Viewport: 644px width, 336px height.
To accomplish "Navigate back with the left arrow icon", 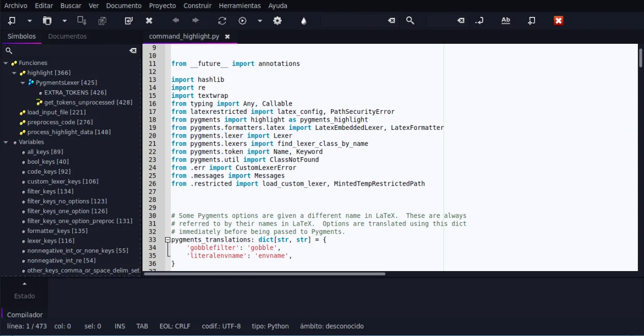I will click(175, 21).
